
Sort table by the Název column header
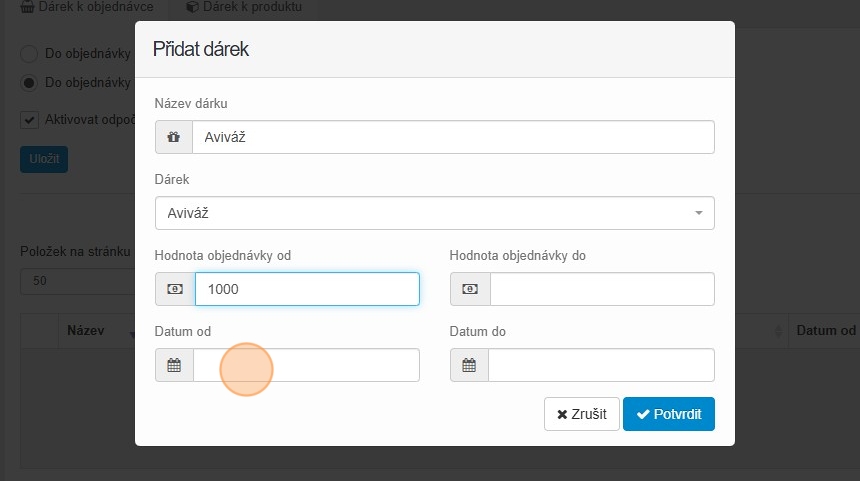pyautogui.click(x=86, y=331)
